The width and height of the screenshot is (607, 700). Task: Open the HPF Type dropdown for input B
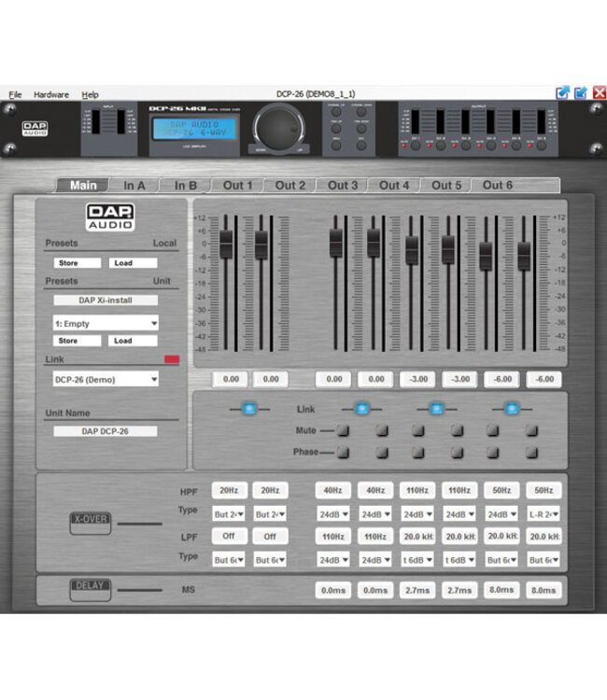tap(270, 514)
